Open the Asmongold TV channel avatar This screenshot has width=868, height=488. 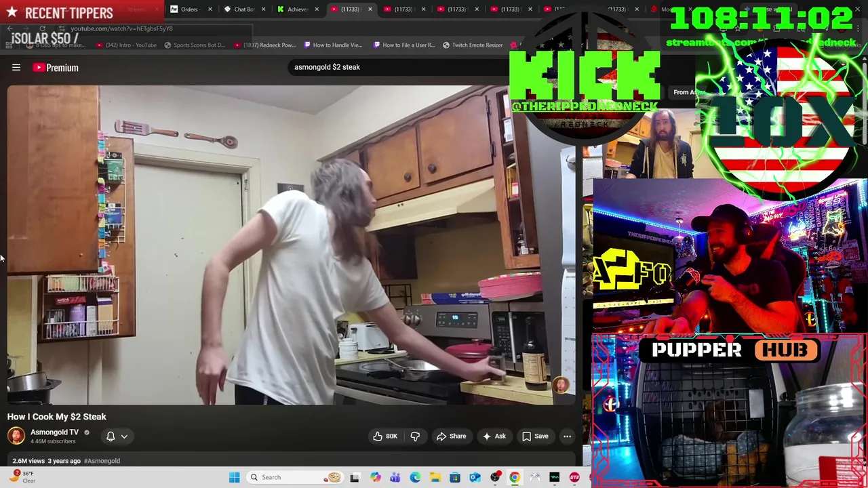pyautogui.click(x=16, y=436)
